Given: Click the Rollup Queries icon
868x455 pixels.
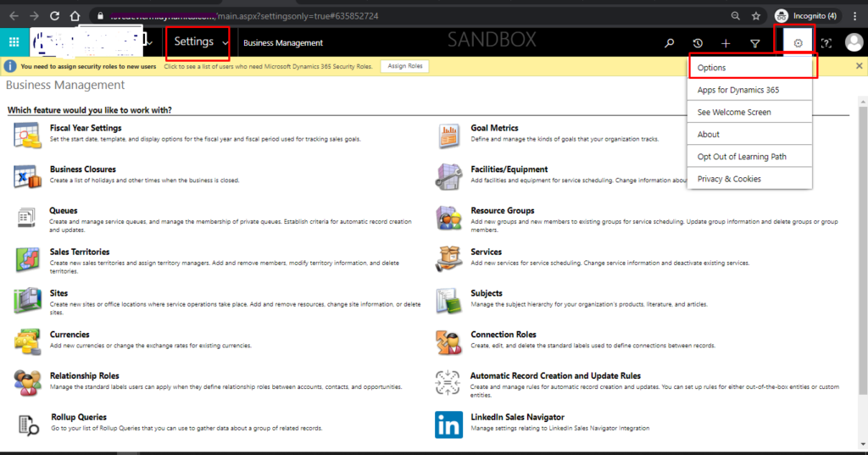Looking at the screenshot, I should (x=28, y=425).
